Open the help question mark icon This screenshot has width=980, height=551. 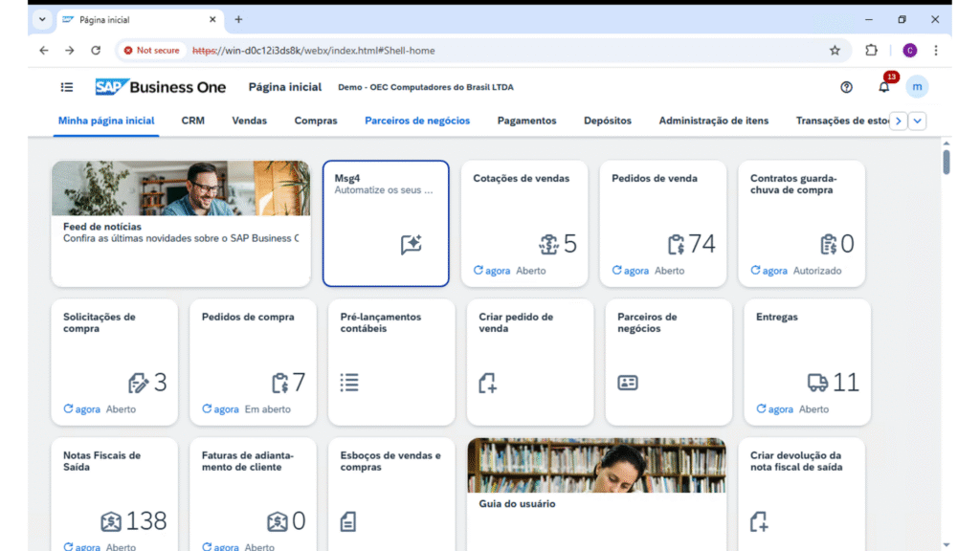[846, 87]
